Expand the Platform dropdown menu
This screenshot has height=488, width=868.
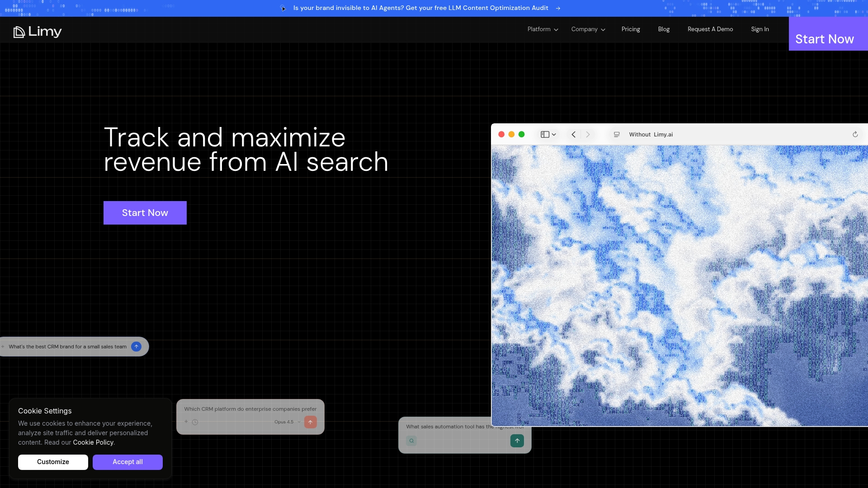542,29
